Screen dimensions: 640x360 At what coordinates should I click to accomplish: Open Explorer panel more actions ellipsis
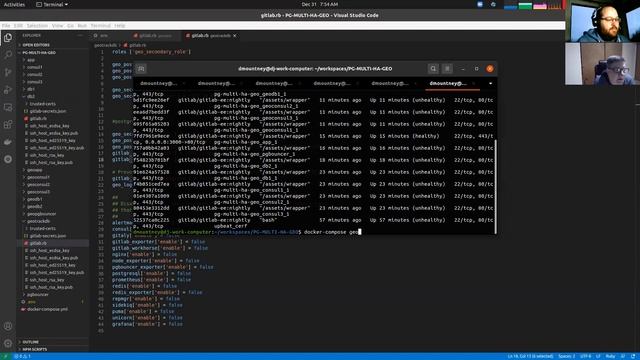(80, 36)
